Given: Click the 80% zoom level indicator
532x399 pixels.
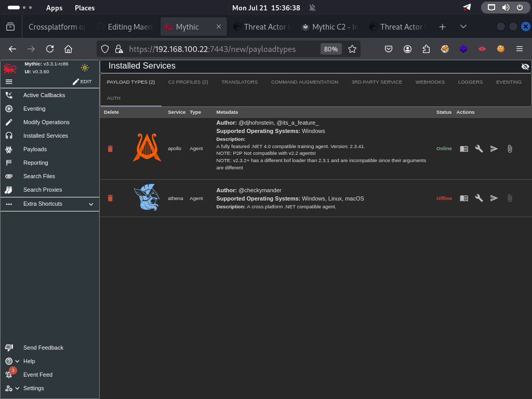Looking at the screenshot, I should [330, 49].
